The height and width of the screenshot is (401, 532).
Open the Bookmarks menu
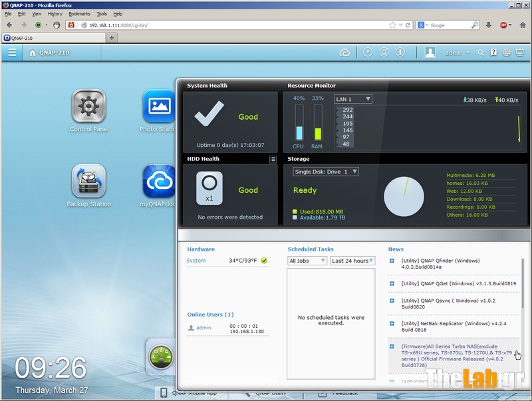[79, 14]
